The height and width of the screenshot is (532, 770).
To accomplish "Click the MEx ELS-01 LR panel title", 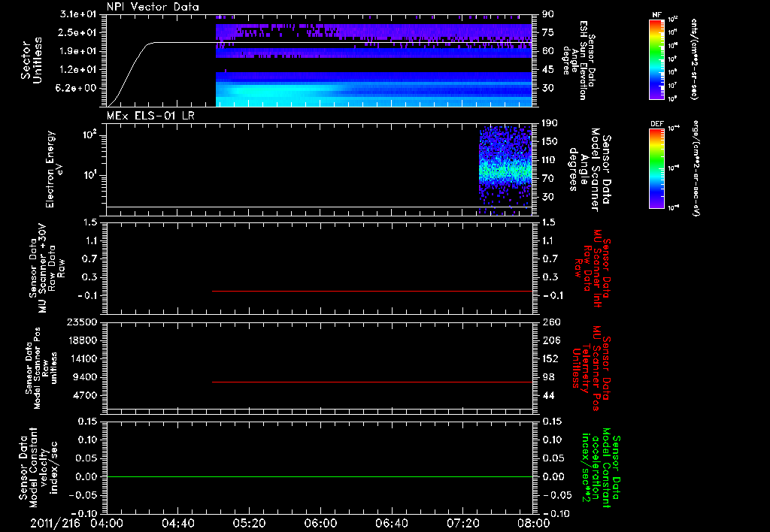I will coord(150,116).
